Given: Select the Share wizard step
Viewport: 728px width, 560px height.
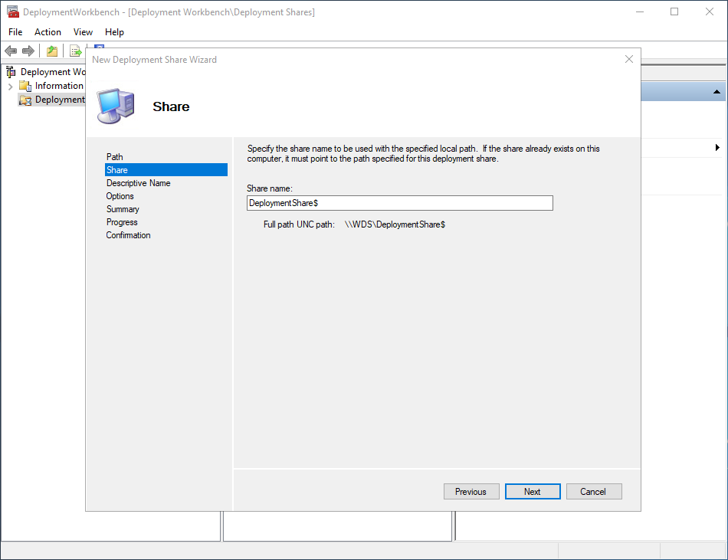Looking at the screenshot, I should click(166, 170).
